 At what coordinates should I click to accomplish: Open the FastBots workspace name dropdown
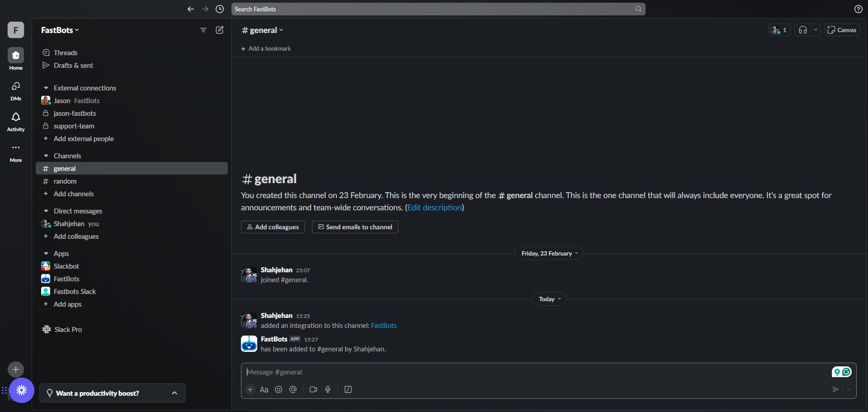tap(60, 30)
